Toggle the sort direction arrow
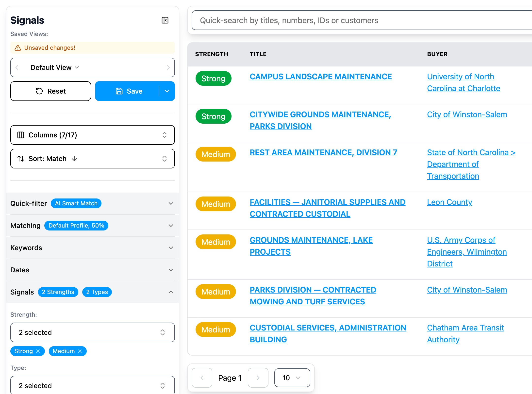The height and width of the screenshot is (394, 532). (74, 159)
